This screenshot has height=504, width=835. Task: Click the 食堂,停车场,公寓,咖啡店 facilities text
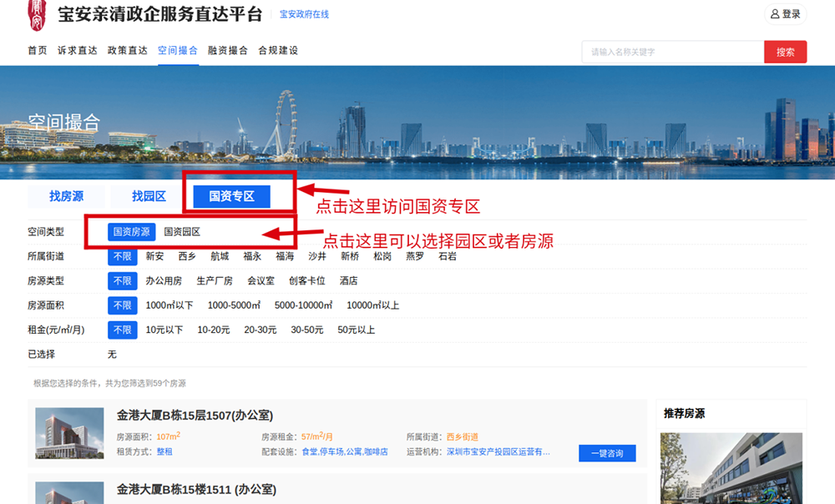tap(345, 451)
